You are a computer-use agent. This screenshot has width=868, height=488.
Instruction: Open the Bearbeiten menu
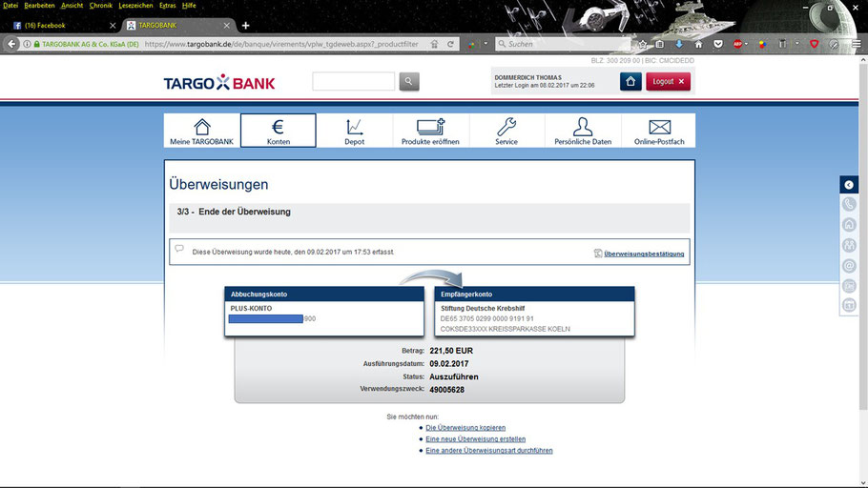point(39,6)
